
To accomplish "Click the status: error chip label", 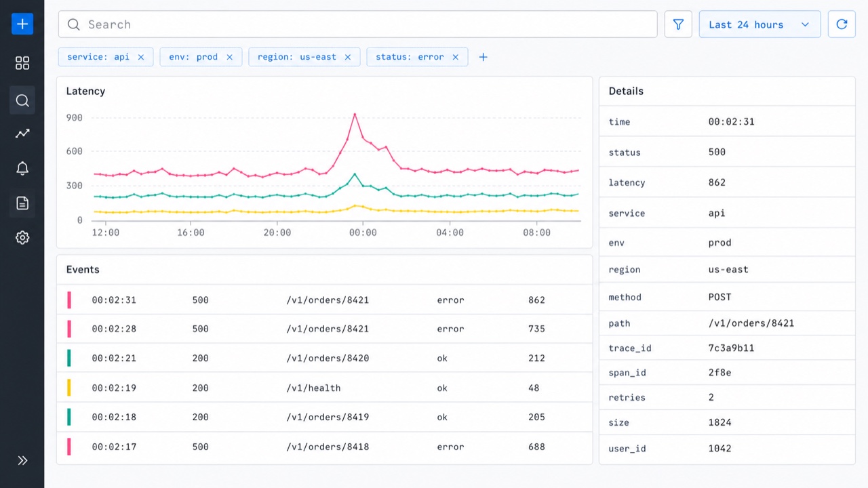I will (x=410, y=57).
